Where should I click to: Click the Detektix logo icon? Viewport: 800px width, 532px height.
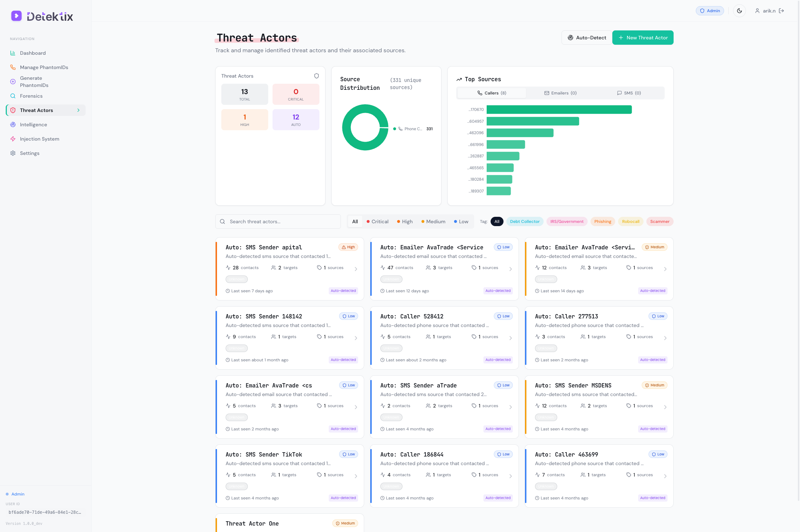tap(16, 16)
